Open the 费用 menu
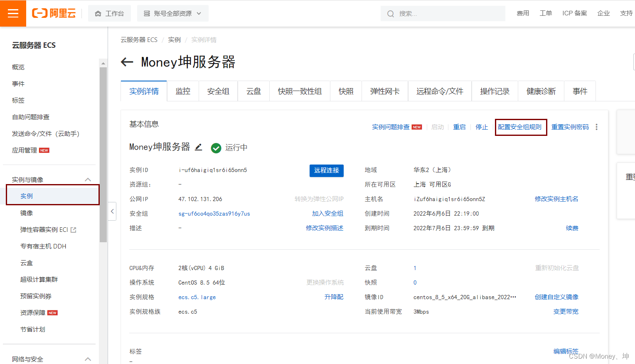 523,13
